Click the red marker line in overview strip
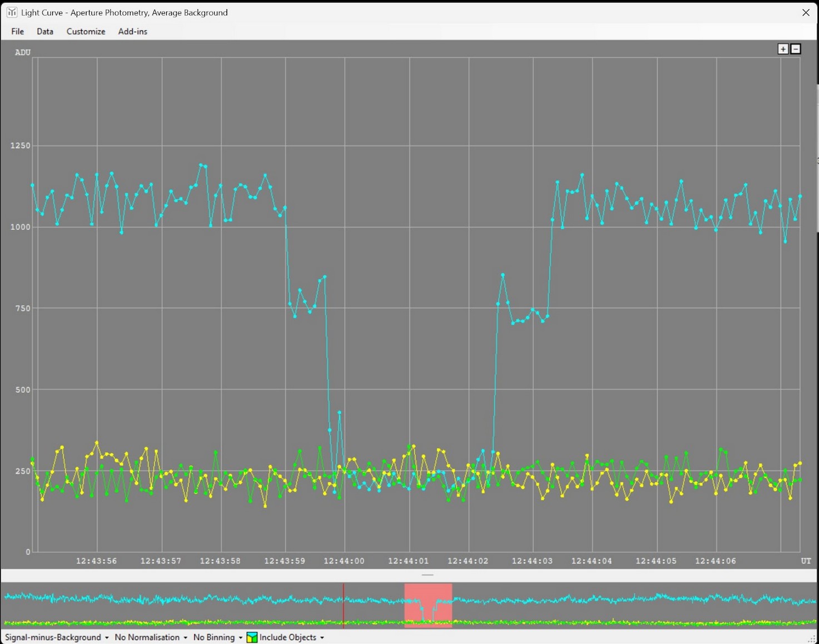The image size is (819, 644). pyautogui.click(x=344, y=605)
